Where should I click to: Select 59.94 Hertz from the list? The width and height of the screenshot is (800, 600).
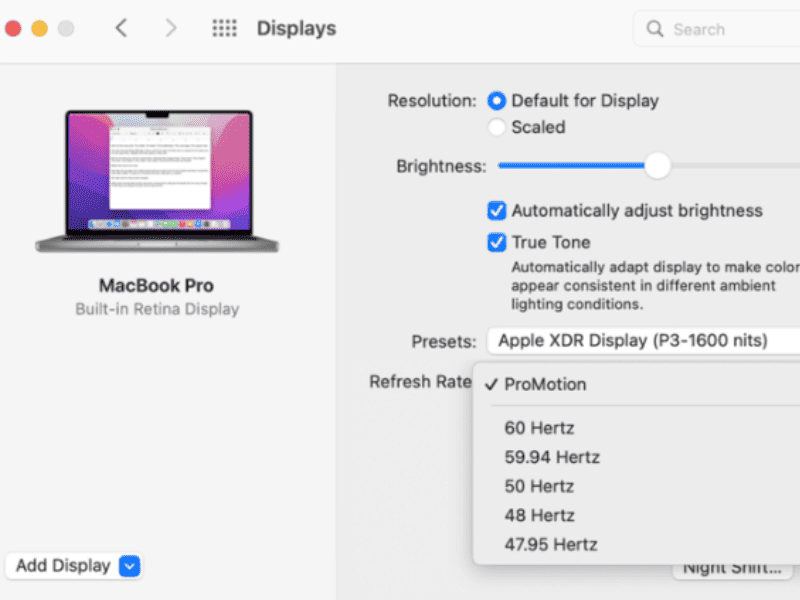[x=552, y=457]
